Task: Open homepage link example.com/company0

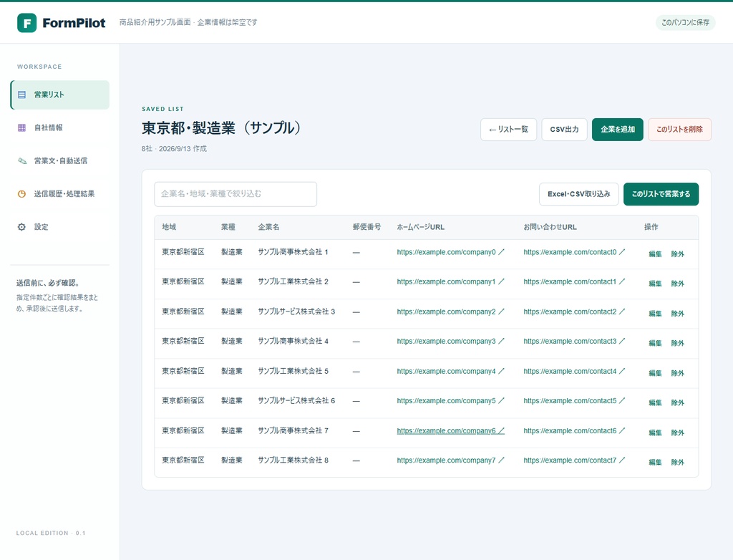Action: point(451,252)
